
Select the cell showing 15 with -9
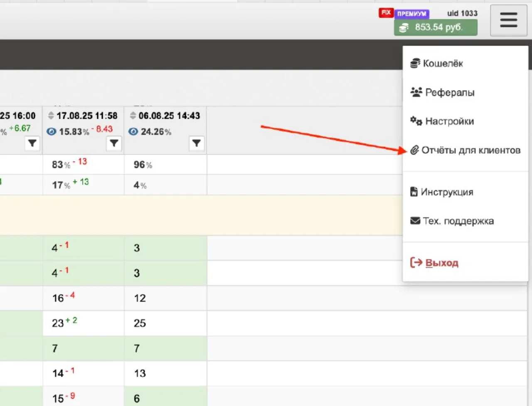point(84,396)
